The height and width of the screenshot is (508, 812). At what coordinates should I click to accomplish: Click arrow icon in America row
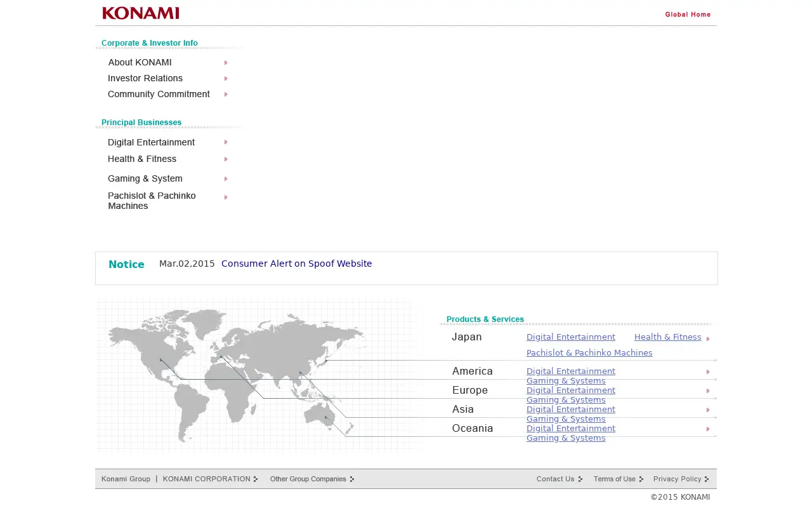pos(708,372)
